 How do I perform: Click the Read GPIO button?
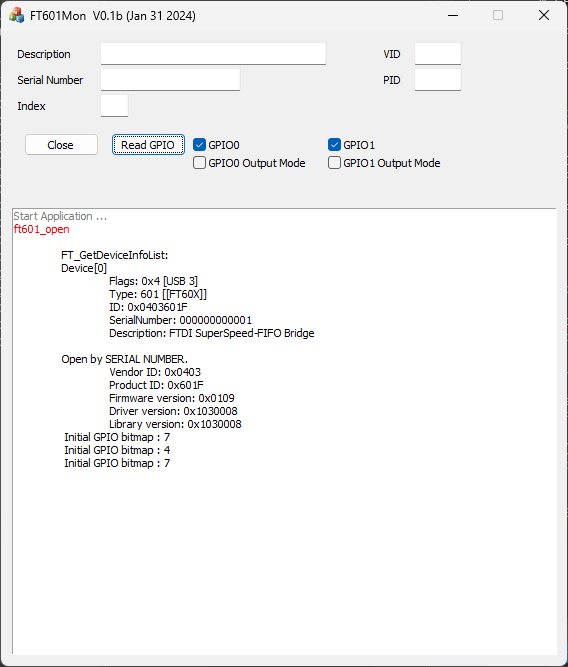click(148, 145)
